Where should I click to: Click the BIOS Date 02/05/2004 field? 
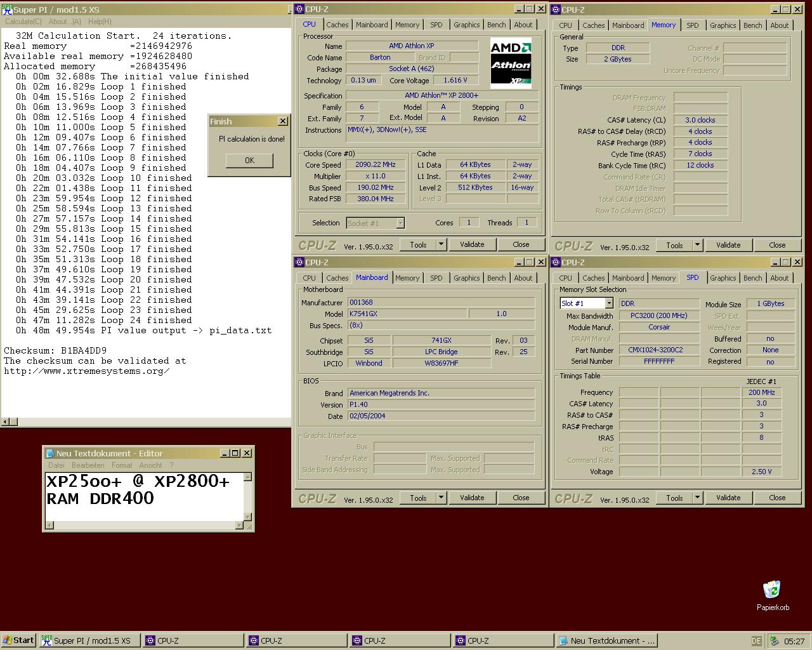click(441, 416)
